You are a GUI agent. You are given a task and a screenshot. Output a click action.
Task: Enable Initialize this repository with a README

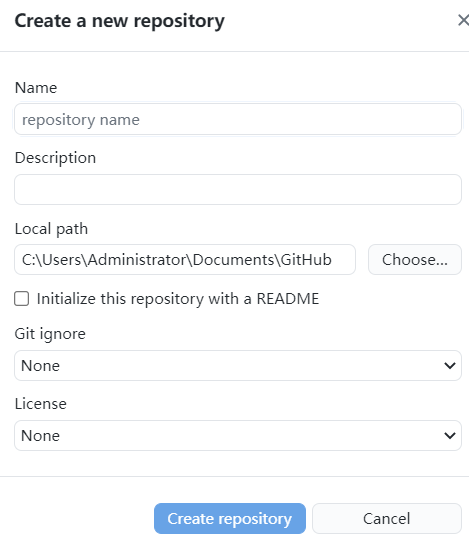click(22, 299)
